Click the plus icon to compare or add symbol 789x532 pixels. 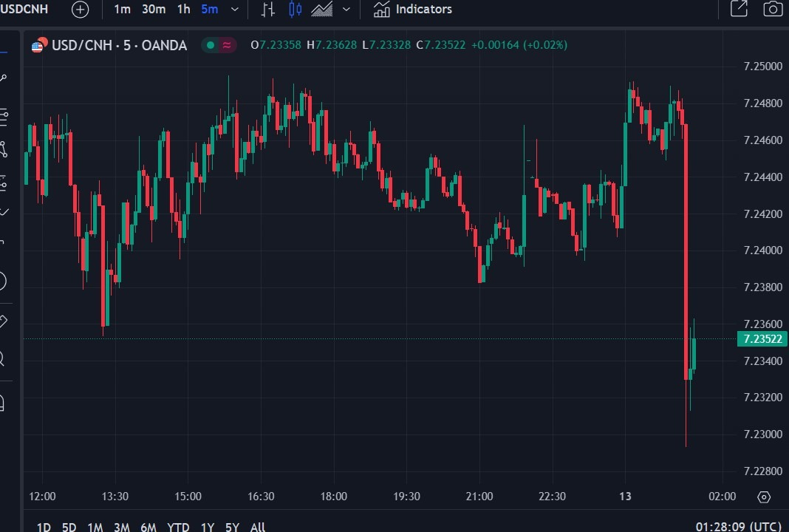80,9
